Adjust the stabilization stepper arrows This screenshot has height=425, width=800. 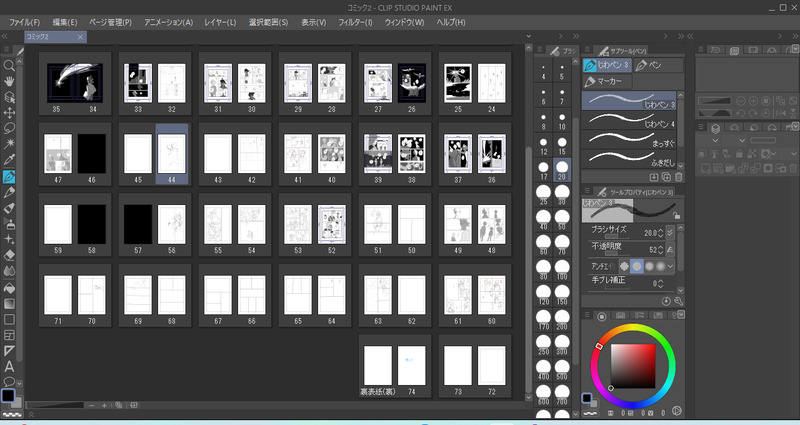coord(661,283)
